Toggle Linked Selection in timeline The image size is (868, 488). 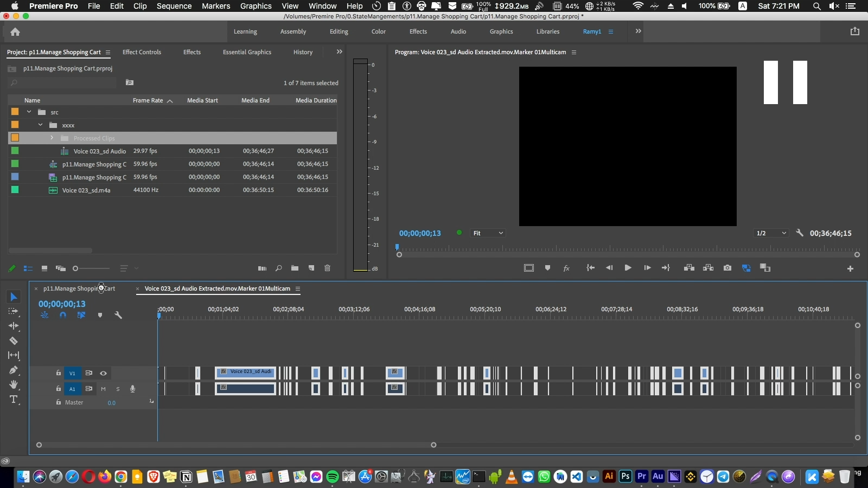click(81, 315)
